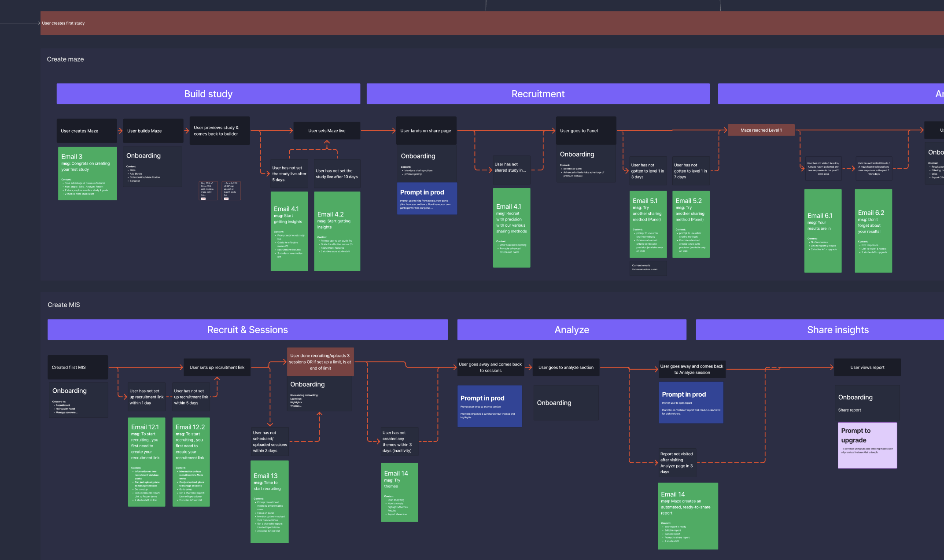Click the 'User creates Maze' step card
Image resolution: width=944 pixels, height=560 pixels.
(87, 131)
